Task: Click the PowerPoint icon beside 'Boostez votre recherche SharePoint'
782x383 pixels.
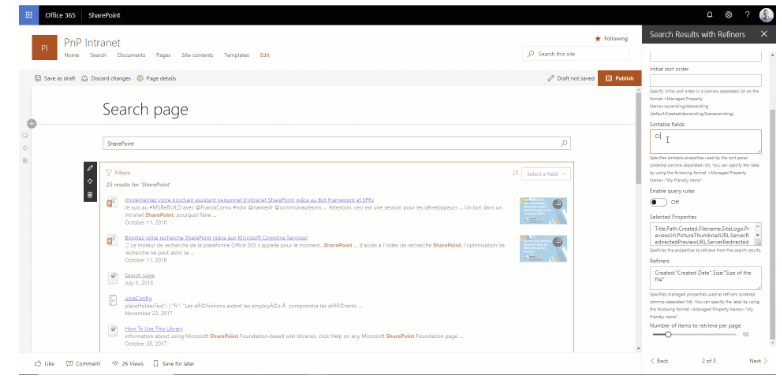Action: 112,240
